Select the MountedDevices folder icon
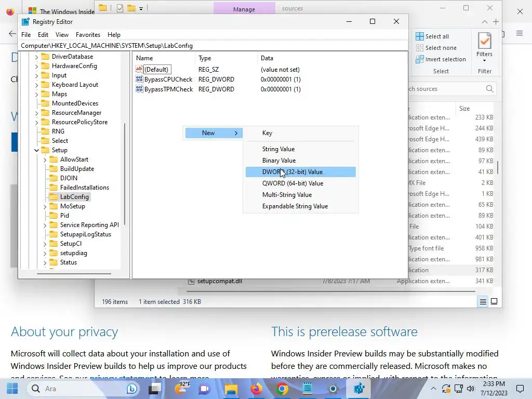 point(45,103)
